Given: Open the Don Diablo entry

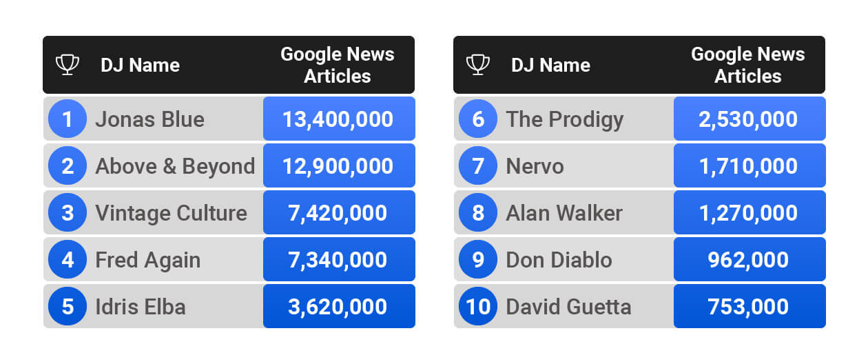Looking at the screenshot, I should point(559,260).
